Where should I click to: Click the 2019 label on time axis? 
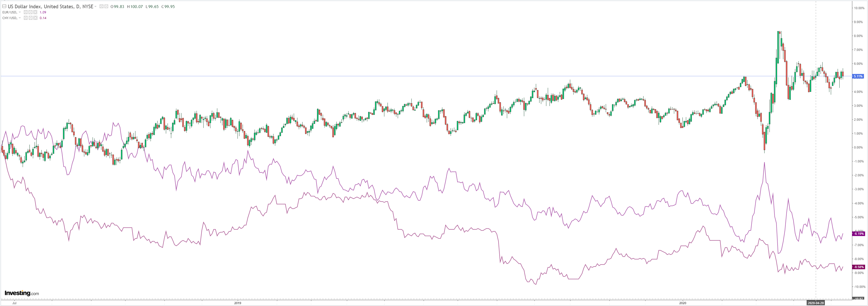[238, 303]
